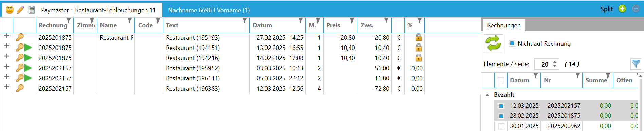Switch to Nachname 66963 Vorname (1) tab
Viewport: 644px width, 131px height.
(209, 10)
